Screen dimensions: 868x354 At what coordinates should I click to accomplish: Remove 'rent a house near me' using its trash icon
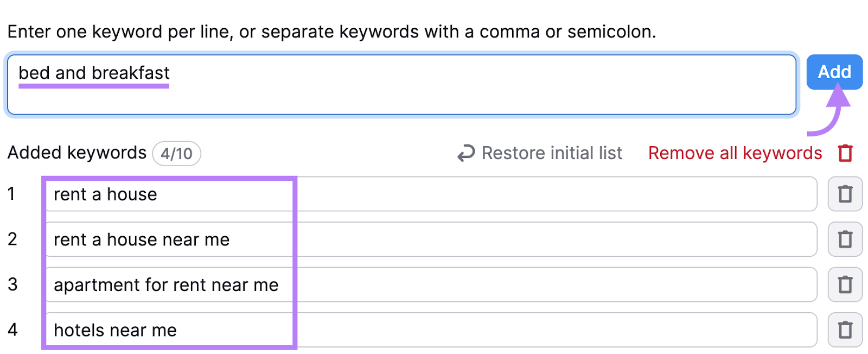coord(845,239)
